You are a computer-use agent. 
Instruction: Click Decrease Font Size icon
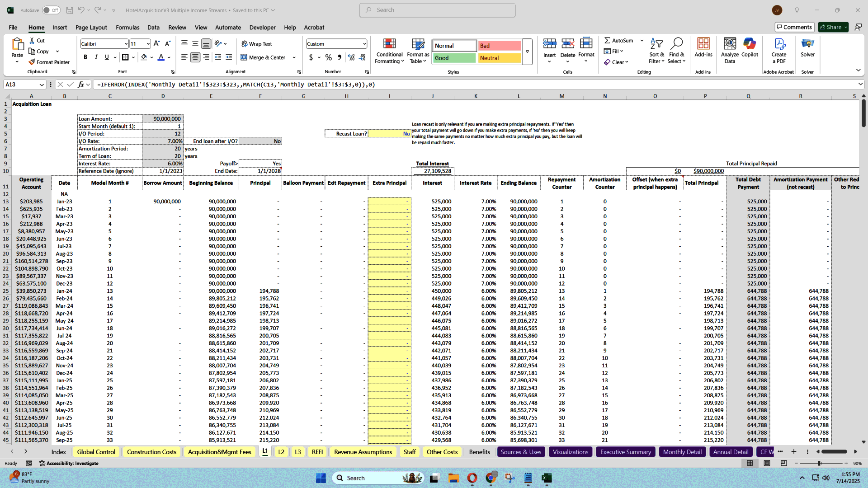coord(168,44)
